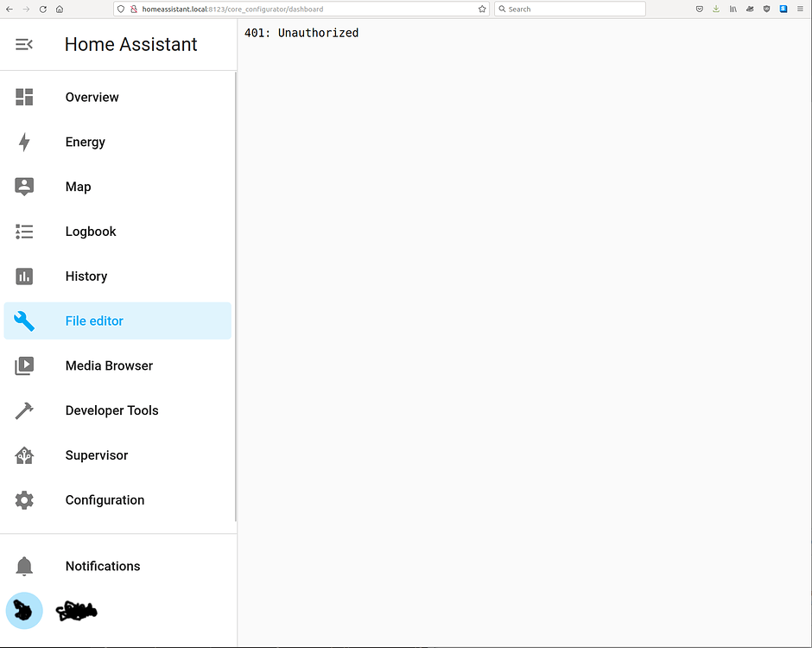Open the Firefox downloads panel

pyautogui.click(x=716, y=9)
